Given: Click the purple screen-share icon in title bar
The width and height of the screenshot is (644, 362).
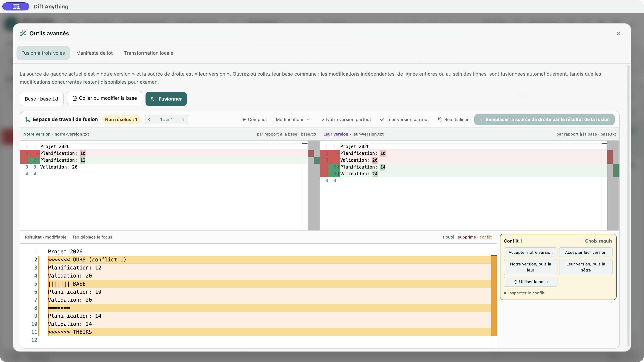Looking at the screenshot, I should 16,6.
